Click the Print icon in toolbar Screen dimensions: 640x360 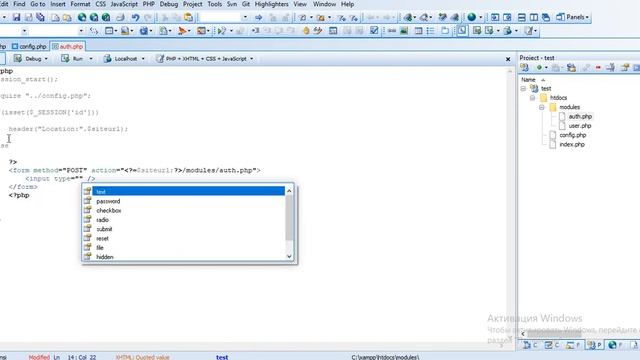[120, 18]
